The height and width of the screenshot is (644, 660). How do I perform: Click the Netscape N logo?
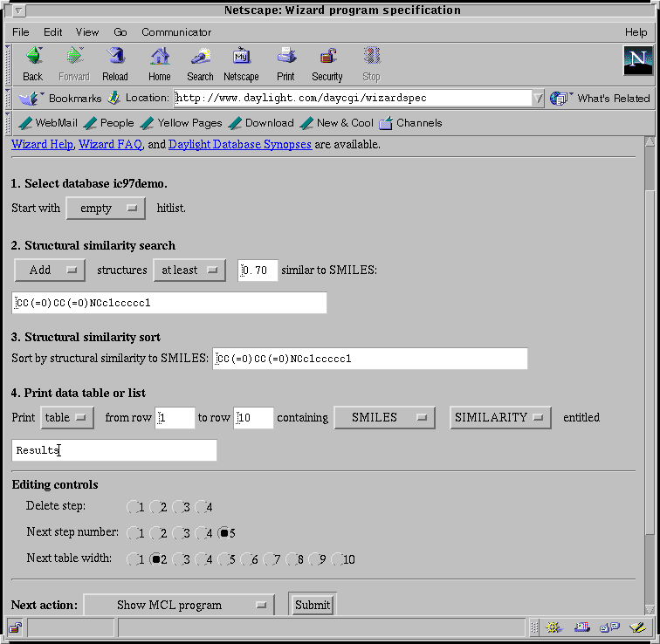637,61
